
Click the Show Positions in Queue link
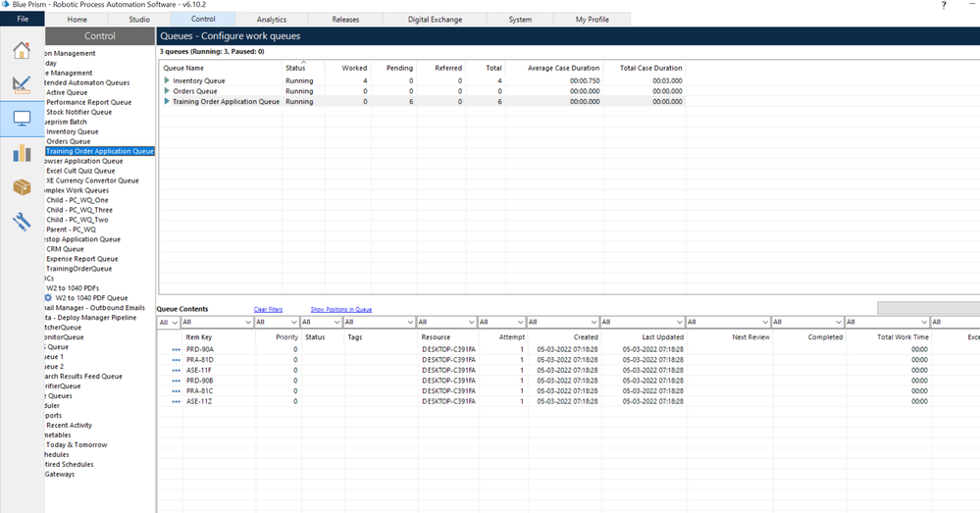pyautogui.click(x=340, y=309)
